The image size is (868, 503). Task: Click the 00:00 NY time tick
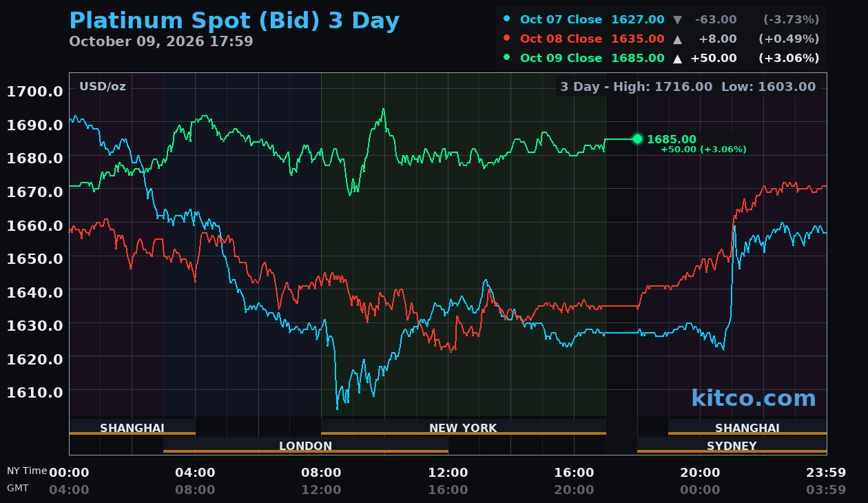point(69,473)
